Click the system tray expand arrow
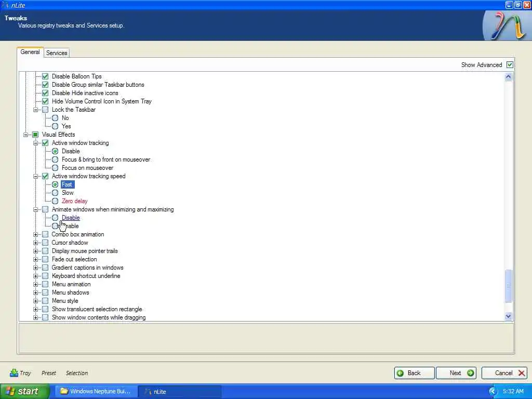 point(493,391)
